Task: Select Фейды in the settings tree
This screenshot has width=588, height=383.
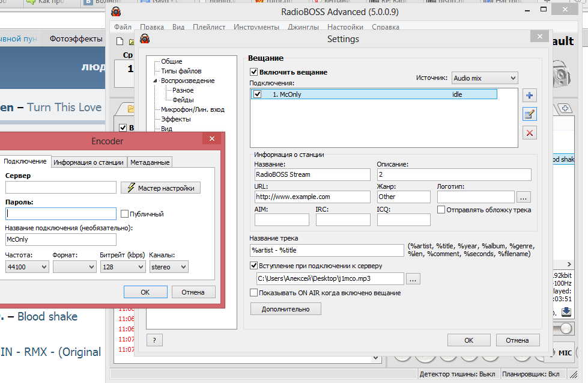Action: (x=183, y=100)
